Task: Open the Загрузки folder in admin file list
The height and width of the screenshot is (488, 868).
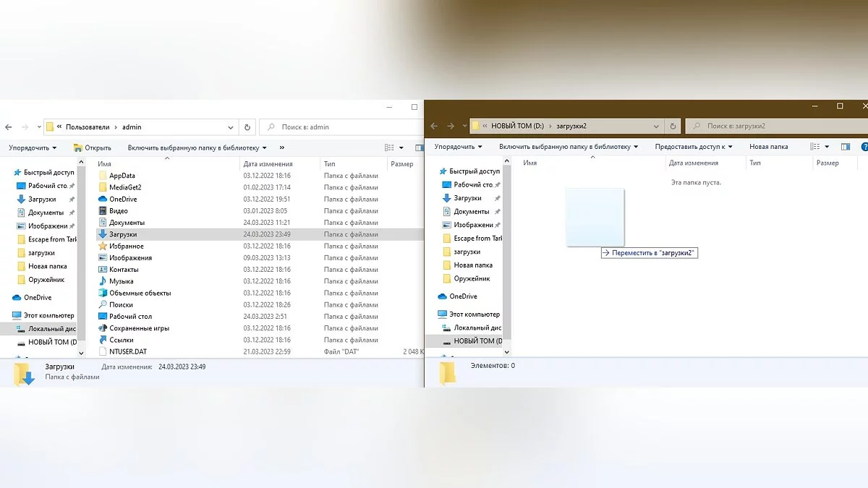Action: (x=122, y=234)
